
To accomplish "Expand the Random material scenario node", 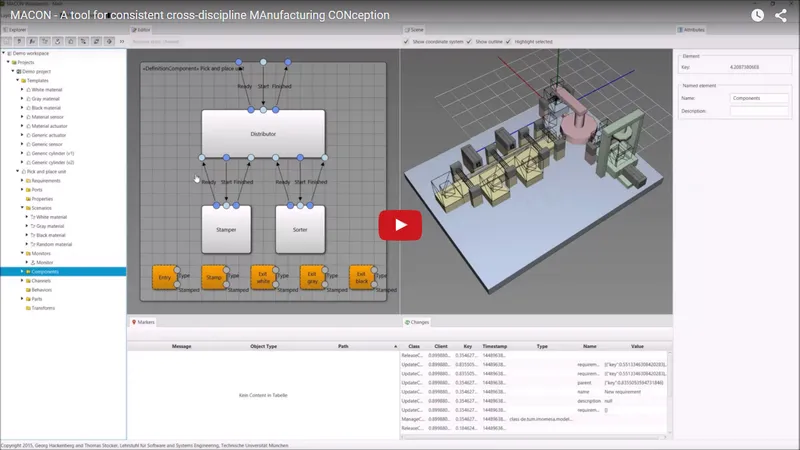I will (x=27, y=244).
